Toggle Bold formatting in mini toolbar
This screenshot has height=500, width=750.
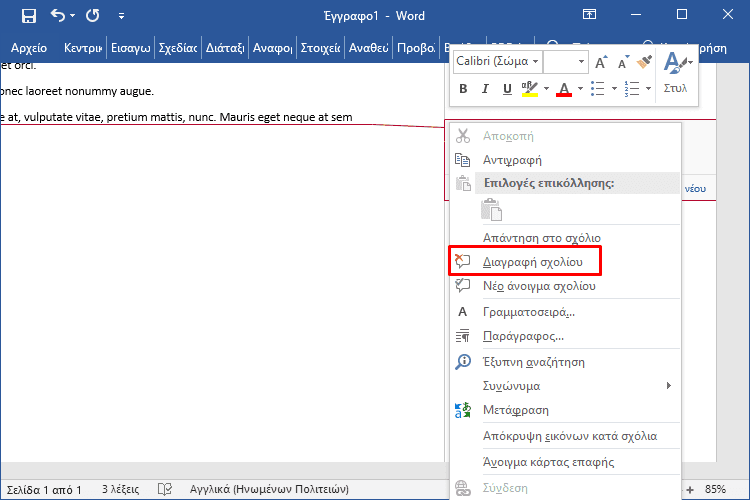[x=463, y=89]
